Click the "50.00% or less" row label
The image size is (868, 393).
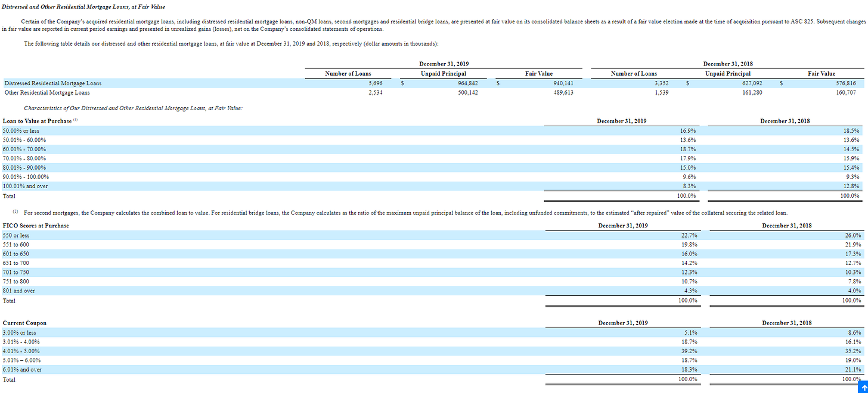[x=21, y=130]
